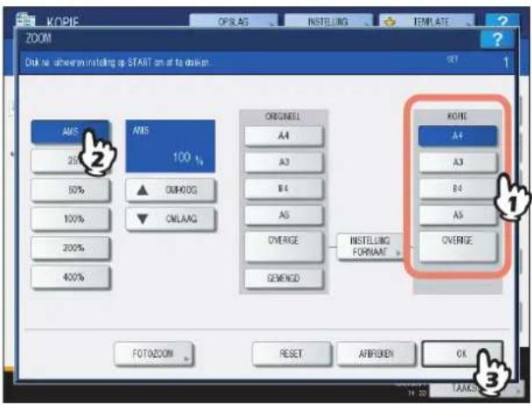Open the OPSLAG tab
Image resolution: width=532 pixels, height=404 pixels.
(233, 21)
